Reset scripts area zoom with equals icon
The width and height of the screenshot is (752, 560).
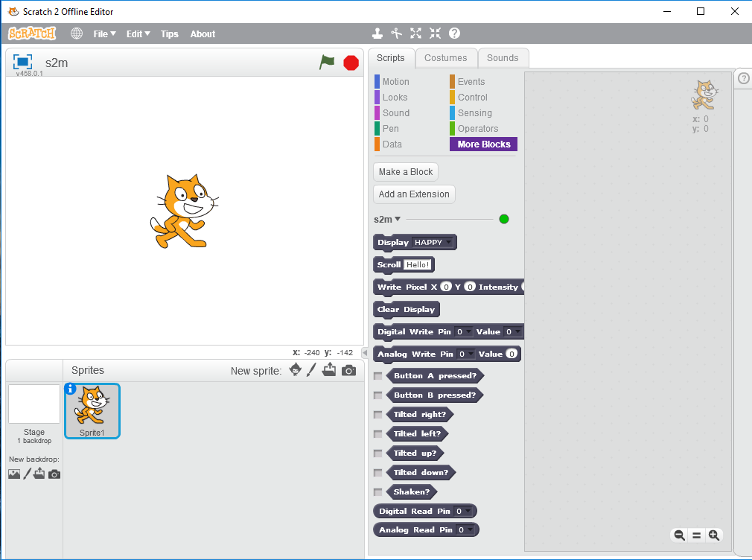point(696,535)
